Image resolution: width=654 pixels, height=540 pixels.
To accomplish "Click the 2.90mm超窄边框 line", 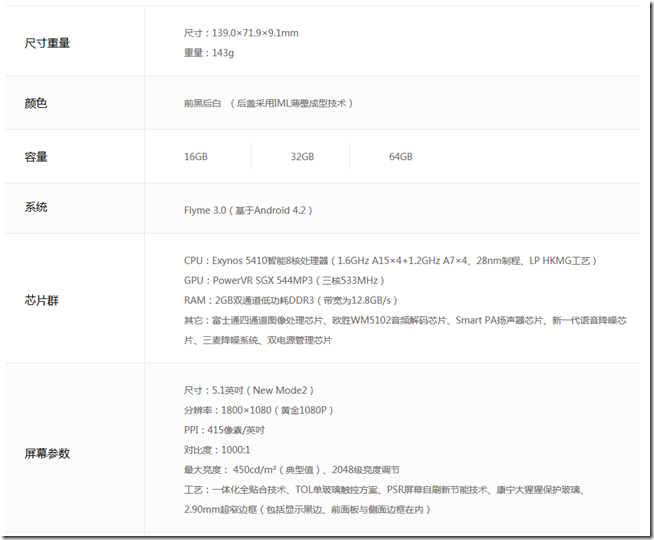I will click(307, 510).
